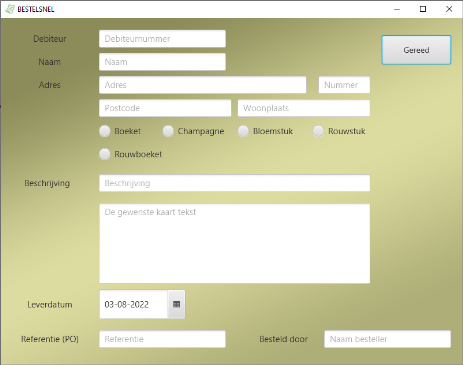This screenshot has width=463, height=365.
Task: Open the Leverdatum calendar picker
Action: (176, 304)
